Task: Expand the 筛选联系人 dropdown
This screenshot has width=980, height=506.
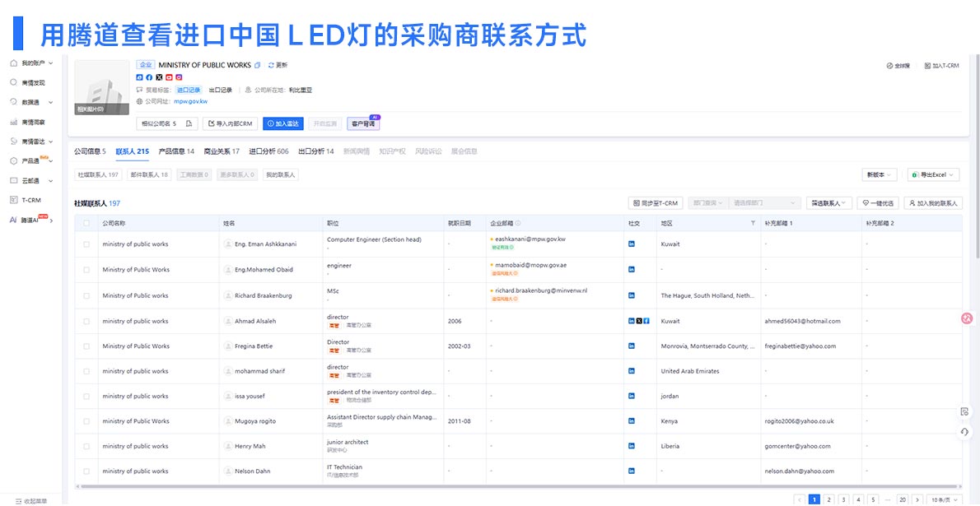Action: click(x=829, y=202)
